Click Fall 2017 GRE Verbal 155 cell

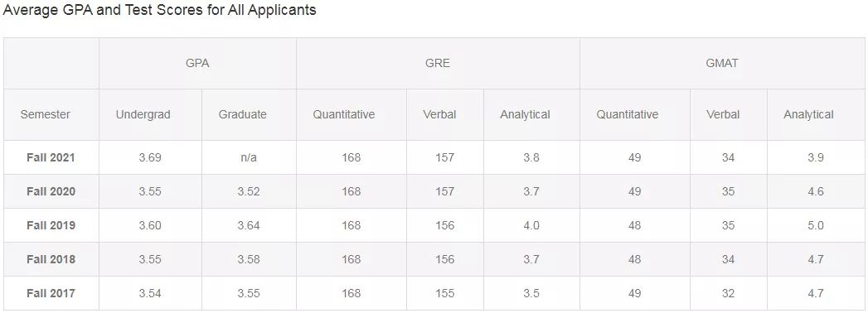[444, 294]
